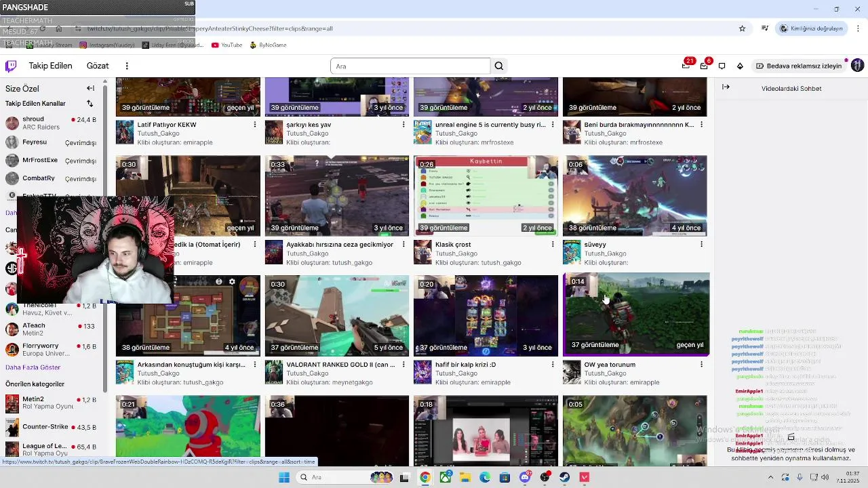Viewport: 868px width, 488px height.
Task: Play the Ayakkabı hırsızına ceza gecikmiyor thumbnail
Action: click(x=337, y=196)
